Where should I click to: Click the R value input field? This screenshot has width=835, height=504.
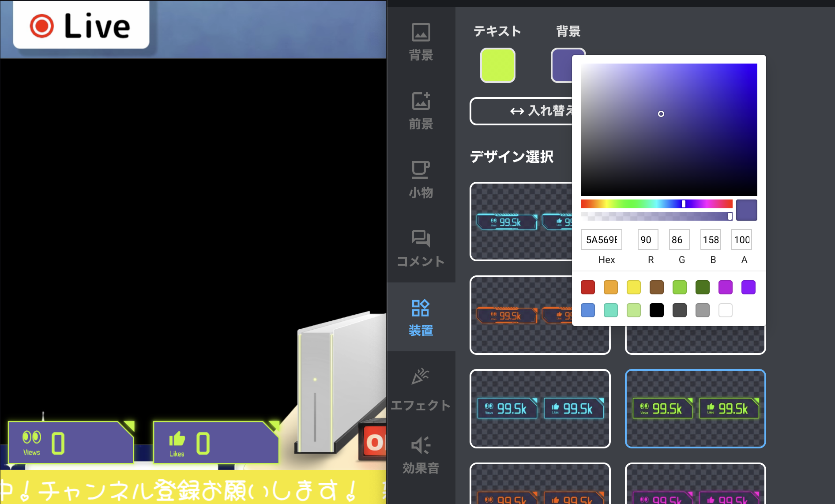click(647, 240)
